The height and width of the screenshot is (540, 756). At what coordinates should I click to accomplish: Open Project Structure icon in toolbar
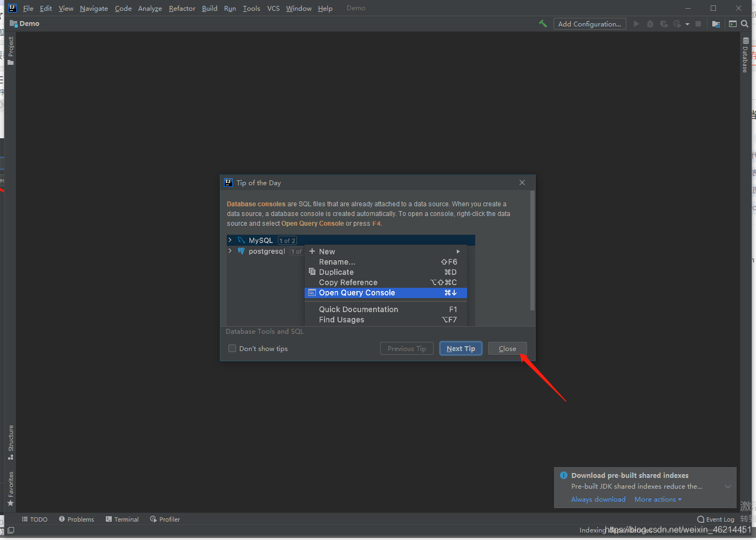point(716,24)
